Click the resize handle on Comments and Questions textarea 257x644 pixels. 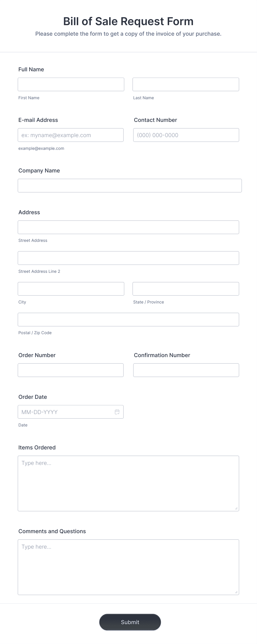[236, 592]
